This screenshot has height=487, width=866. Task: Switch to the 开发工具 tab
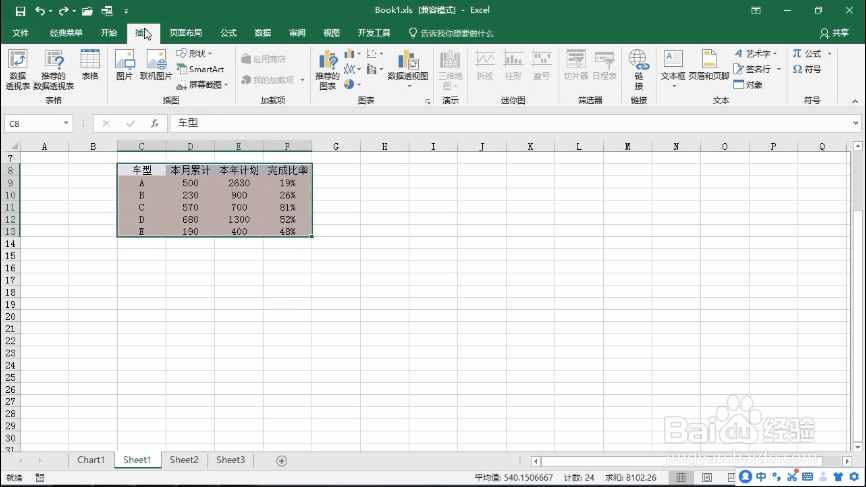[374, 33]
